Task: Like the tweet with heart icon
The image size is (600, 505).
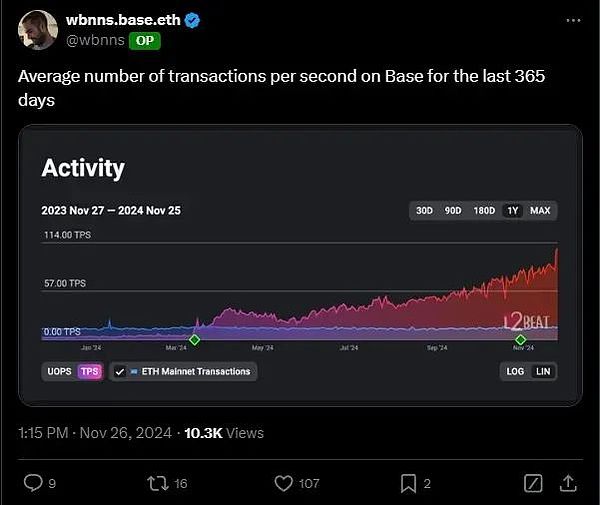Action: (283, 483)
